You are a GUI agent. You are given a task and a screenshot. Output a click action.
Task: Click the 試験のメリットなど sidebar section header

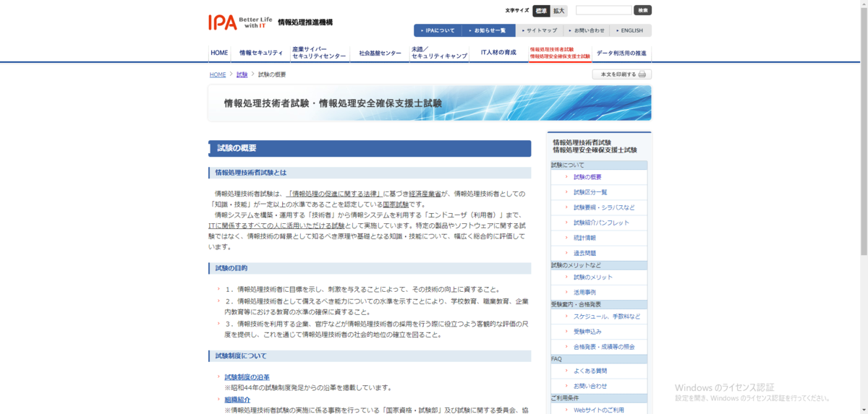[599, 266]
